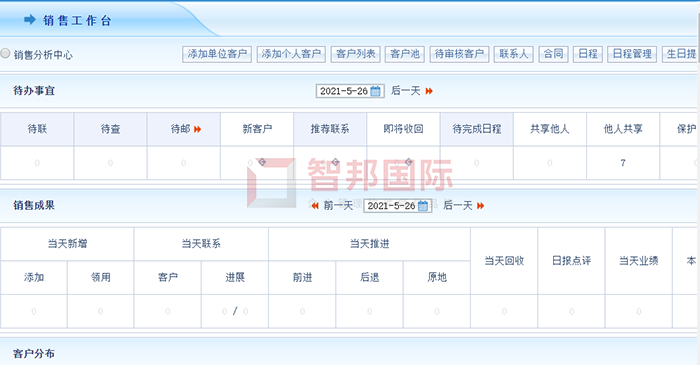Click the 待办事宜 date input field
Viewport: 700px width, 365px height.
(x=350, y=91)
